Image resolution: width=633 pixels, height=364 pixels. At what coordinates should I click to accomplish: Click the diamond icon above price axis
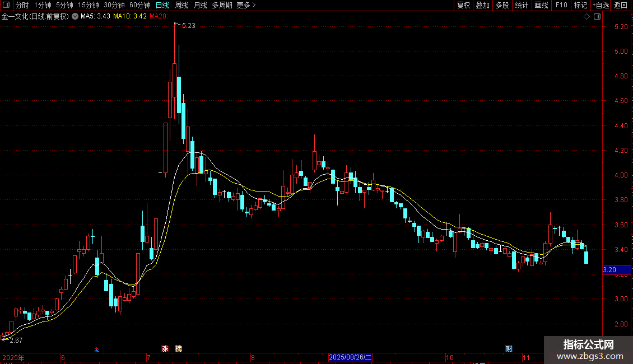click(x=587, y=17)
